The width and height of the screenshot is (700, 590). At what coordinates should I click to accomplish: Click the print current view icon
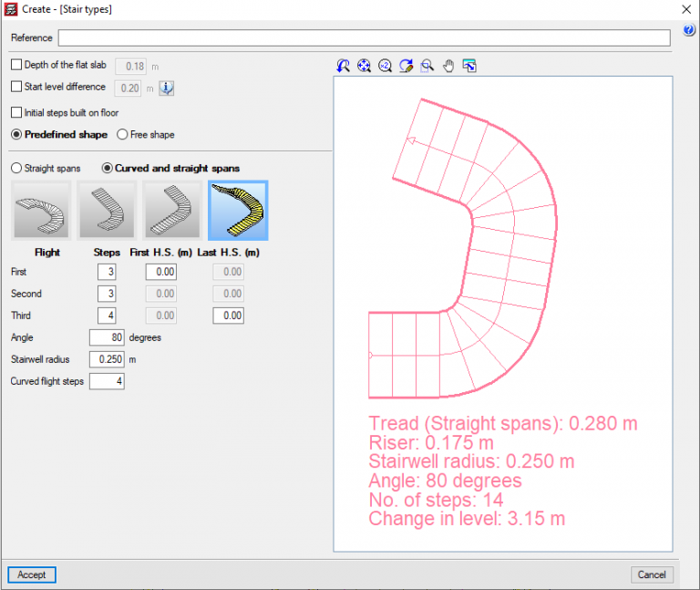coord(469,66)
